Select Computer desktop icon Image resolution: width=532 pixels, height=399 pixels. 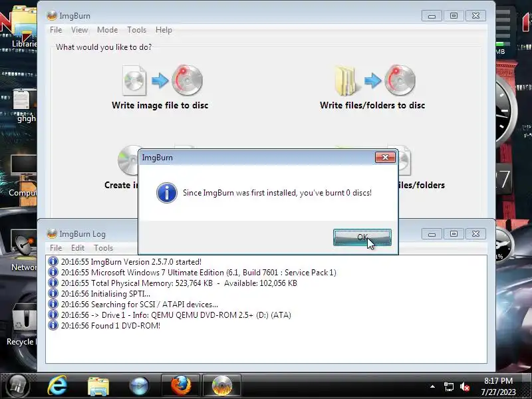[23, 176]
